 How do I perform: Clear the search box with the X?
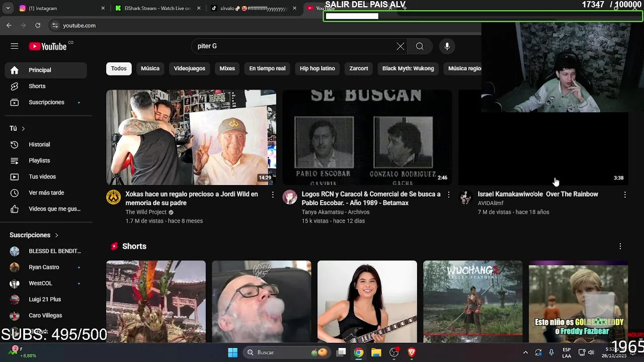400,46
